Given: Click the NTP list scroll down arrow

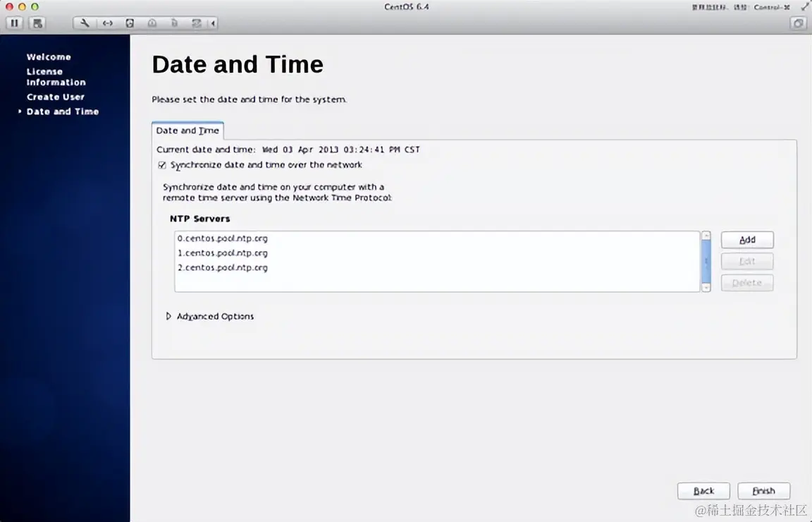Looking at the screenshot, I should pos(706,287).
